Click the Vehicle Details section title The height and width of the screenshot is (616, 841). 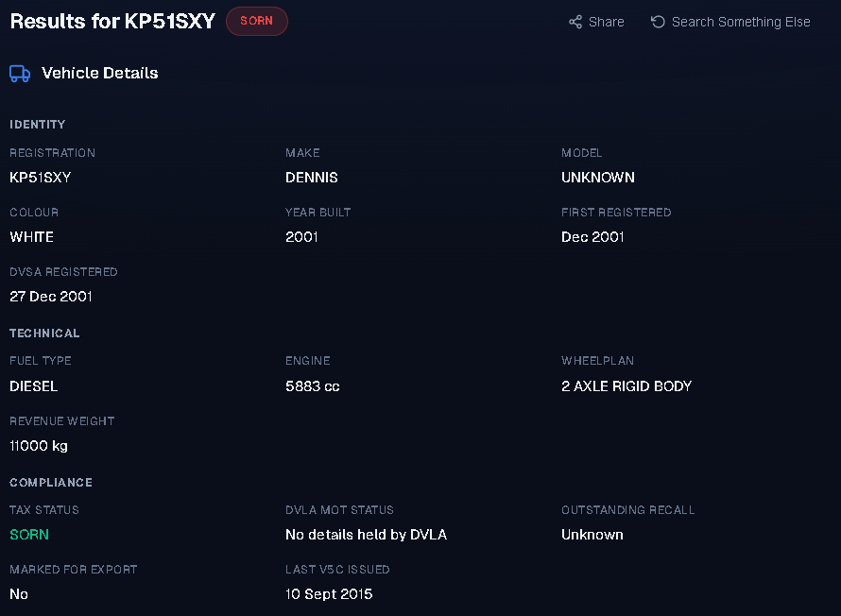click(100, 73)
